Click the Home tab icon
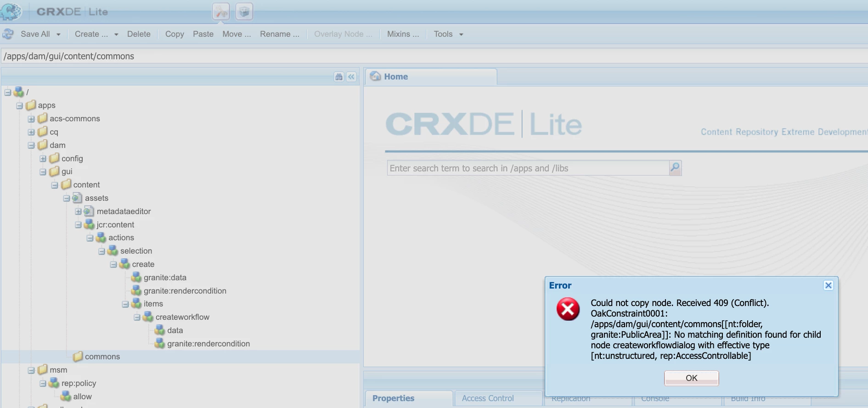The image size is (868, 408). click(x=376, y=76)
